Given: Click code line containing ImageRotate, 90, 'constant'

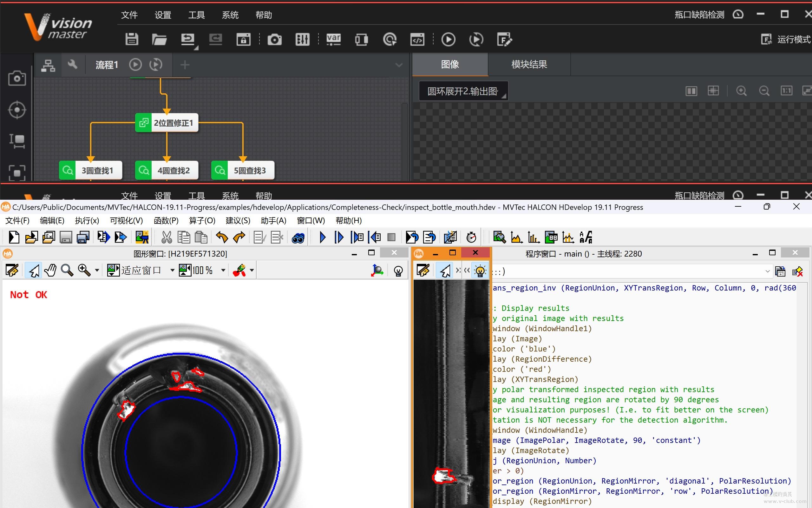Looking at the screenshot, I should point(597,440).
